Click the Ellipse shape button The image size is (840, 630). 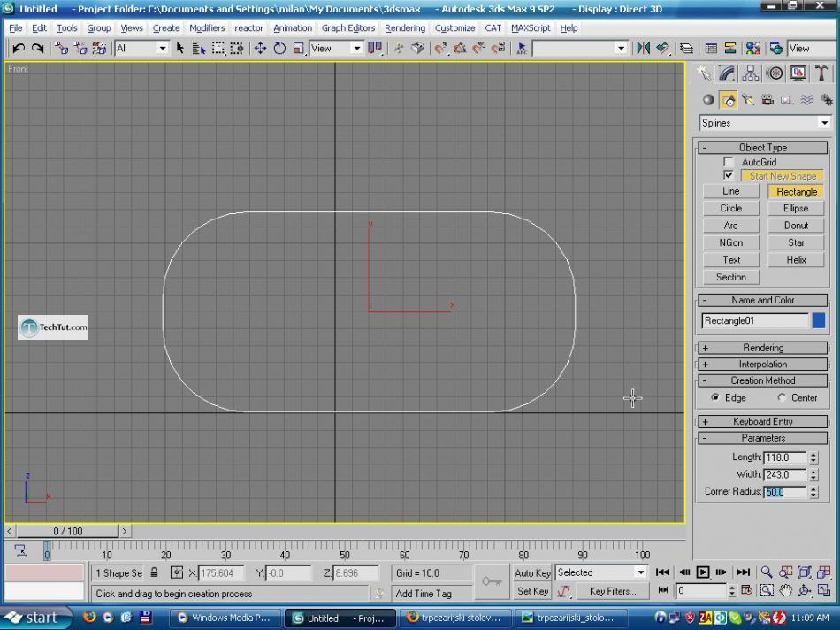pos(796,208)
